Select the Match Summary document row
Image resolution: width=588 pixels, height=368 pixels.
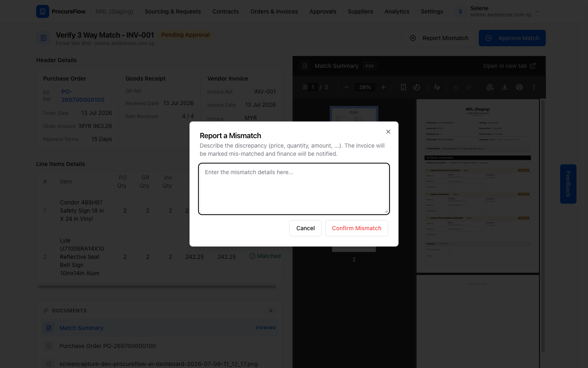(160, 328)
